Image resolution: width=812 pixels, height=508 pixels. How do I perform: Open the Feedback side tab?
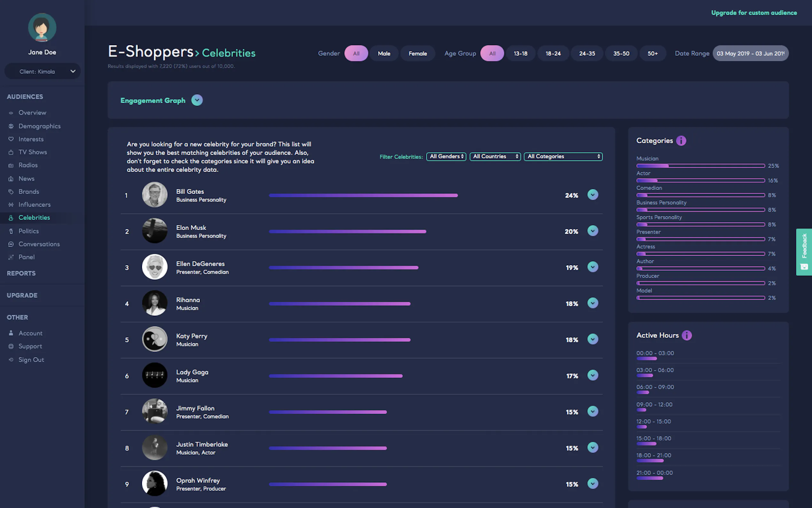[x=804, y=252]
